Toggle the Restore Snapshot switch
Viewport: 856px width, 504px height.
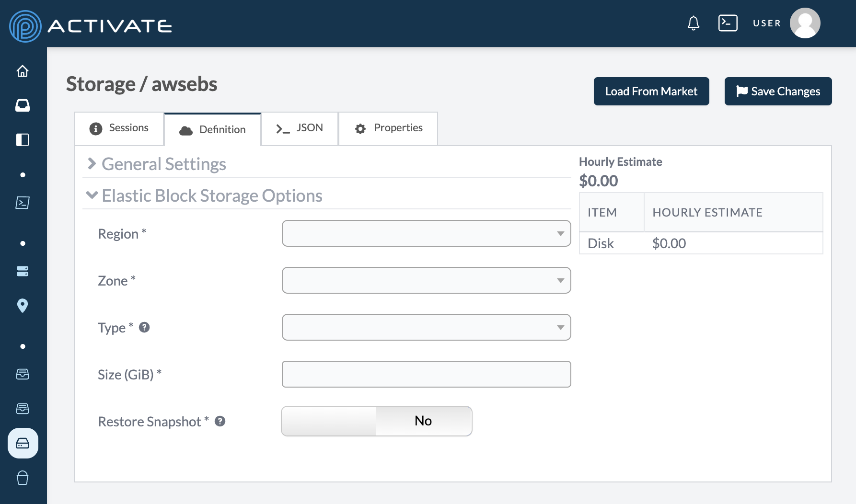pos(377,421)
